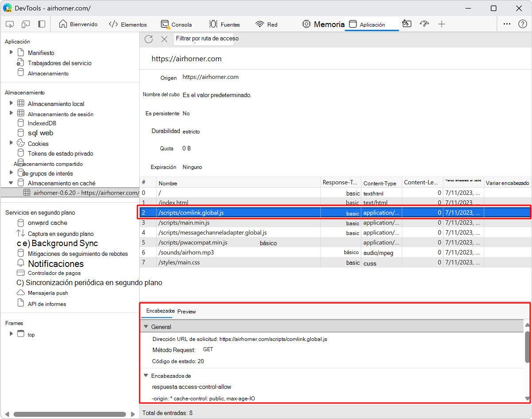
Task: Select Tokens de estado privado
Action: 60,153
